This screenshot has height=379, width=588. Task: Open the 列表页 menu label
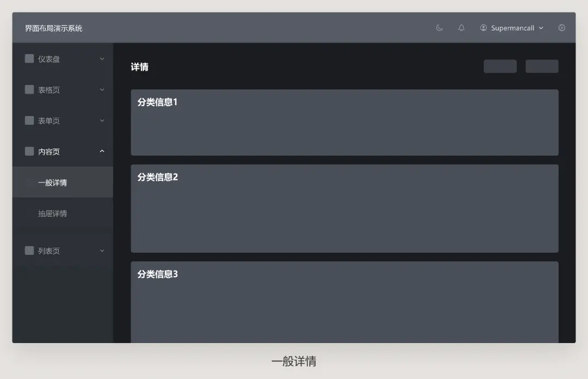pyautogui.click(x=49, y=250)
